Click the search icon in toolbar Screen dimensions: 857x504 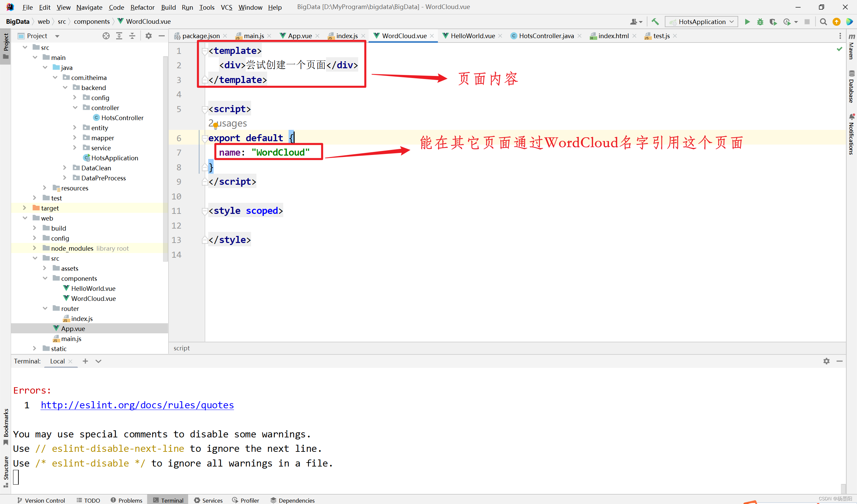tap(822, 22)
